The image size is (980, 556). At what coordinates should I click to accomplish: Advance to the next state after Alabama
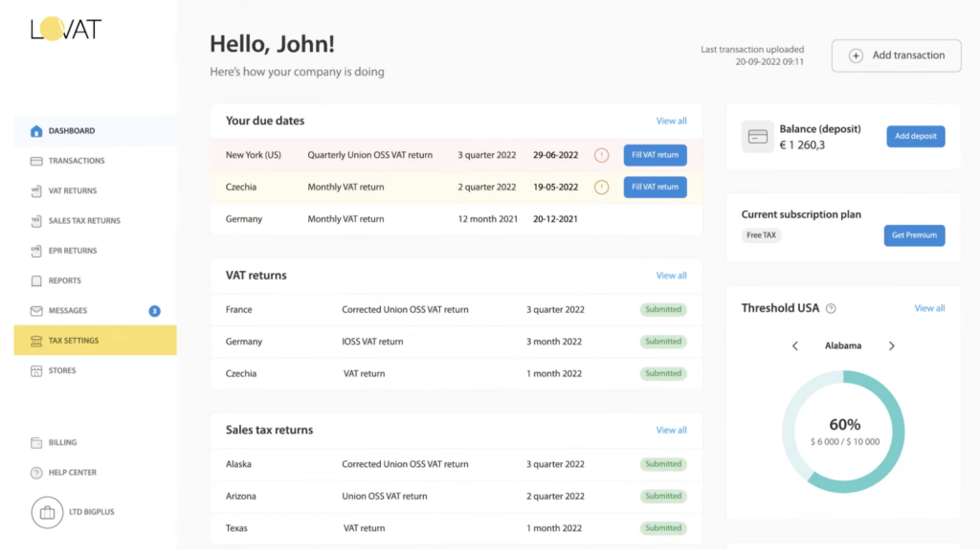click(x=891, y=345)
